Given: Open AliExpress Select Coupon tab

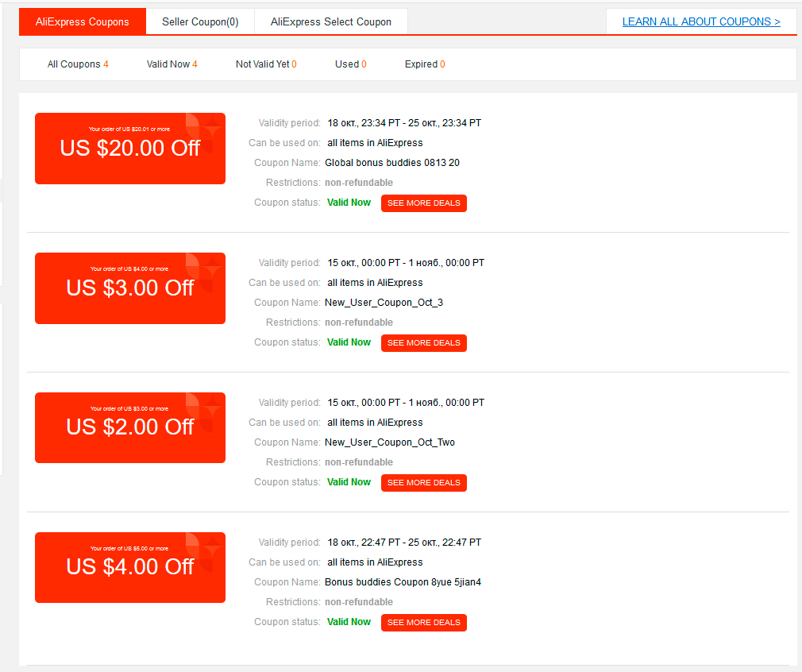Looking at the screenshot, I should [331, 21].
